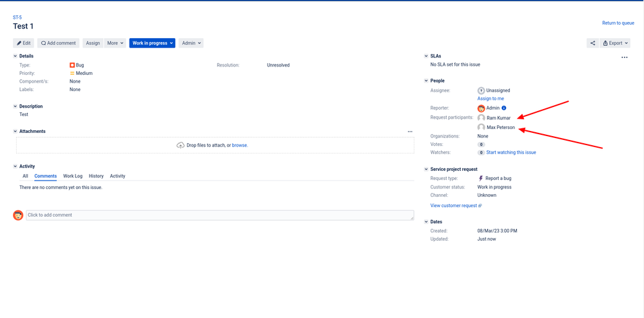Click Ram Kumar participant avatar
This screenshot has height=318, width=644.
coord(481,118)
